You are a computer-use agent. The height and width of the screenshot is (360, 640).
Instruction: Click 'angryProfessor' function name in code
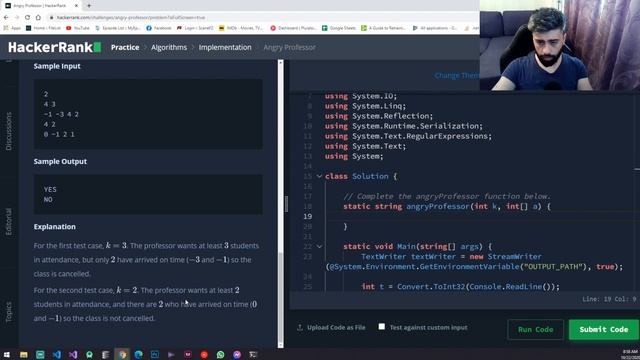(x=438, y=207)
